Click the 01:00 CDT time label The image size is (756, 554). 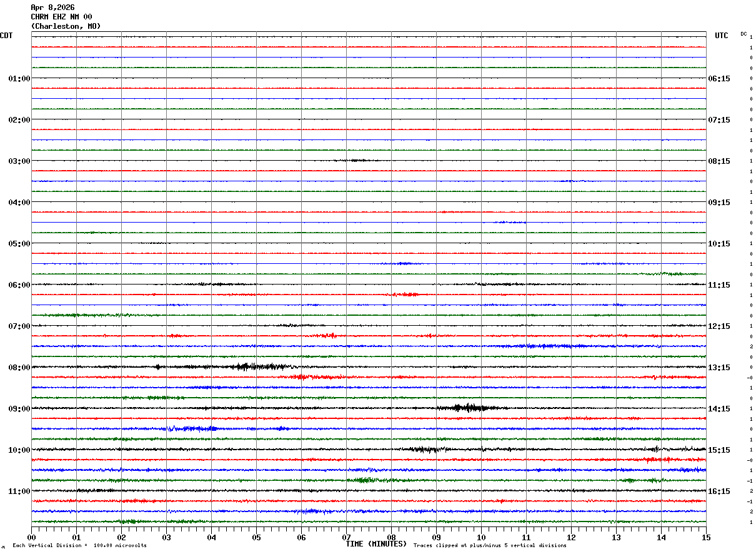pos(19,79)
